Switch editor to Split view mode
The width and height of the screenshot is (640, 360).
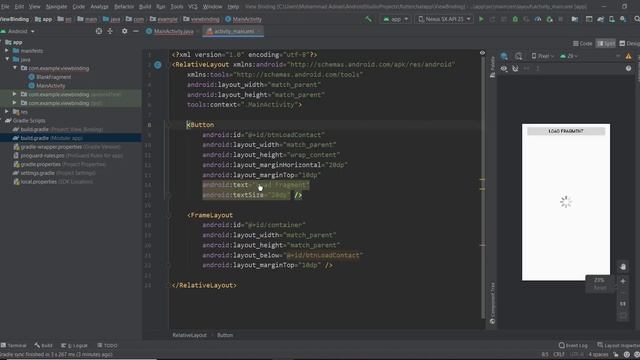pyautogui.click(x=606, y=43)
